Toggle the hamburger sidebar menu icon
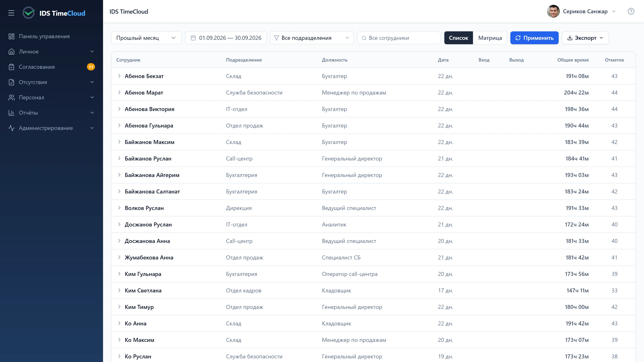The height and width of the screenshot is (362, 644). (x=11, y=13)
